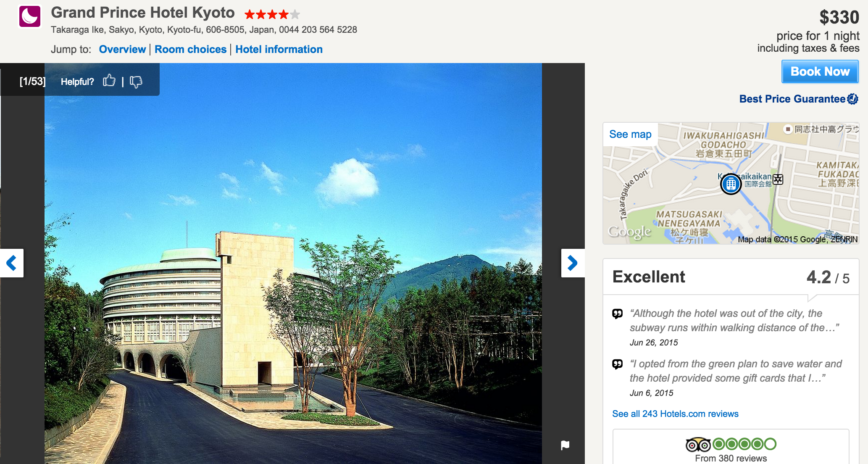
Task: Click the Best Price Guarantee badge icon
Action: click(x=852, y=99)
